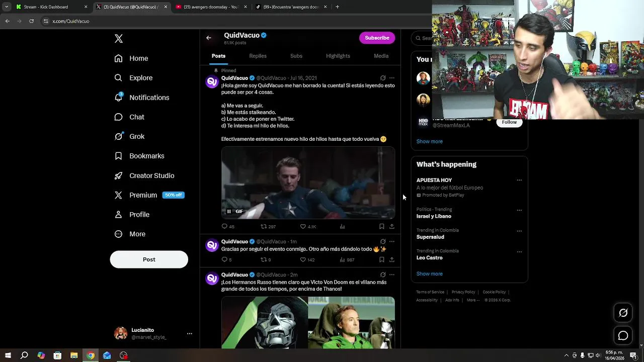Open Grok in the sidebar
Viewport: 644px width, 362px height.
click(129, 136)
